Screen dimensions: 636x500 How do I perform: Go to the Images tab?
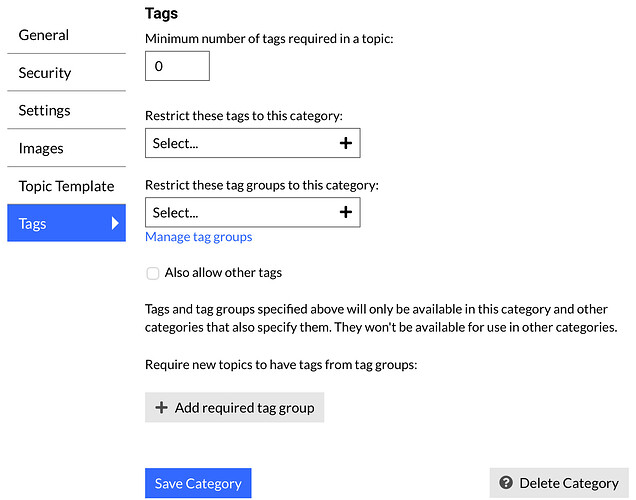[66, 148]
